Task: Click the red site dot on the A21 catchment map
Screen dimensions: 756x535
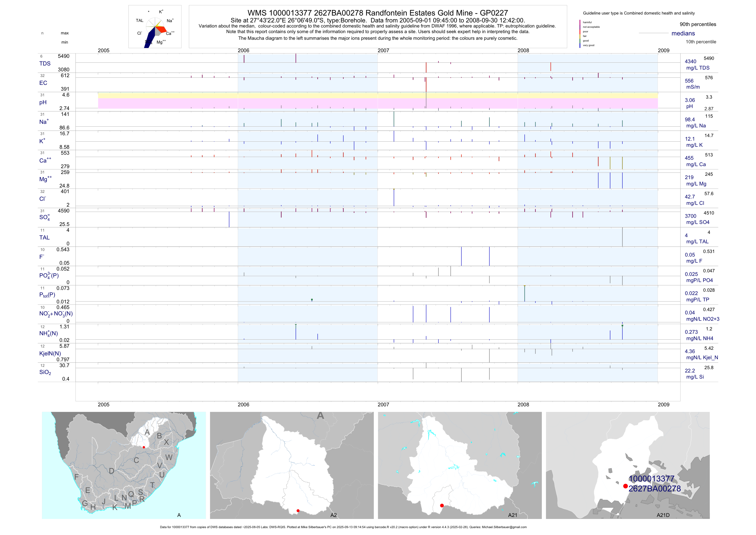Action: 442,505
